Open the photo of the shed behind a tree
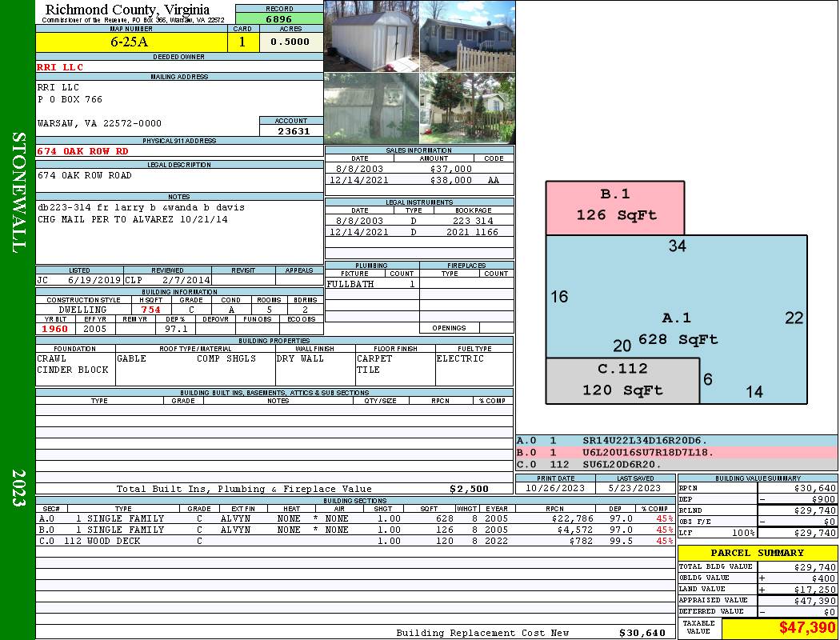The width and height of the screenshot is (840, 640). click(x=371, y=108)
